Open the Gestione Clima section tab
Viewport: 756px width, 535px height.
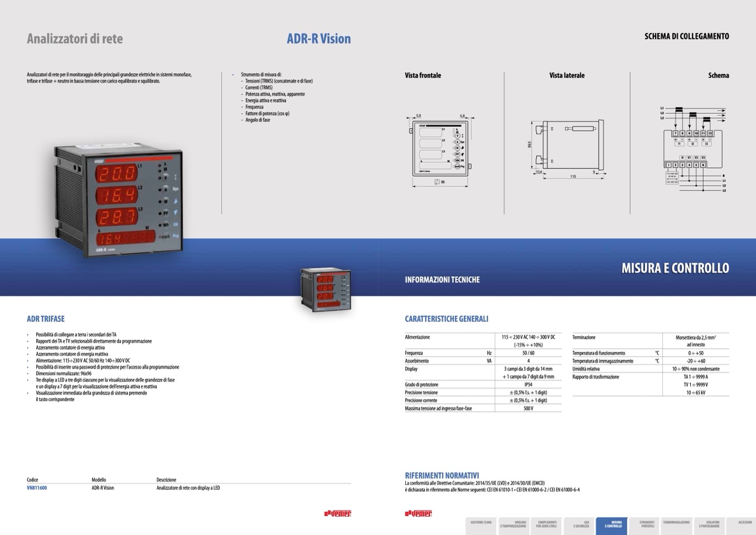(481, 526)
